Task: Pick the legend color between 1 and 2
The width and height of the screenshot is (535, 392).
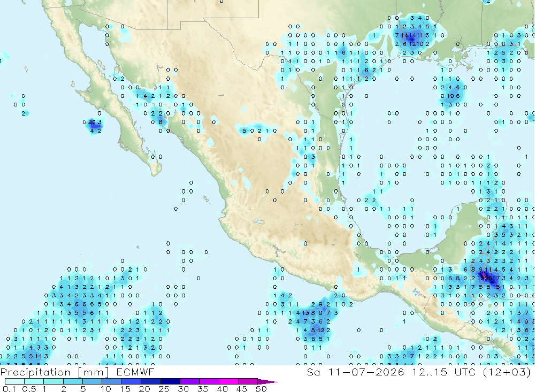Action: click(53, 381)
